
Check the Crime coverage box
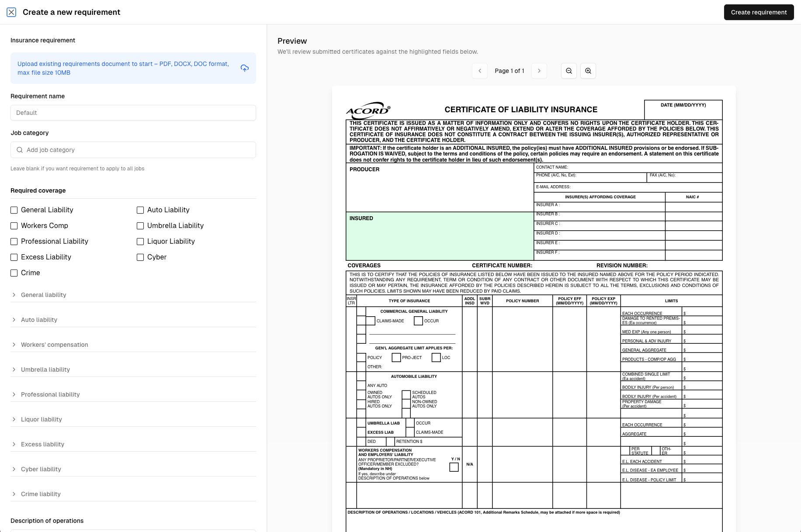point(14,273)
